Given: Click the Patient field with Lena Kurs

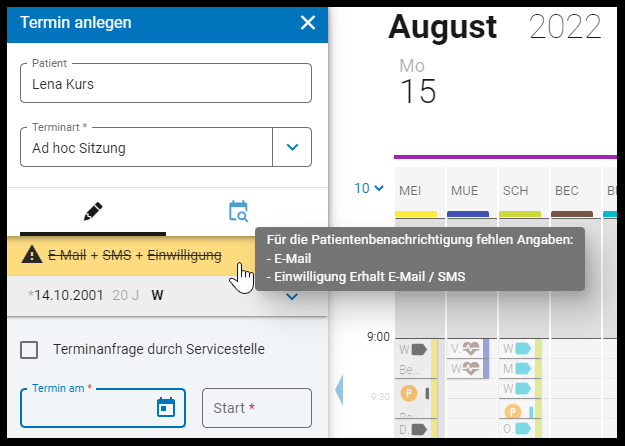Looking at the screenshot, I should pos(166,83).
